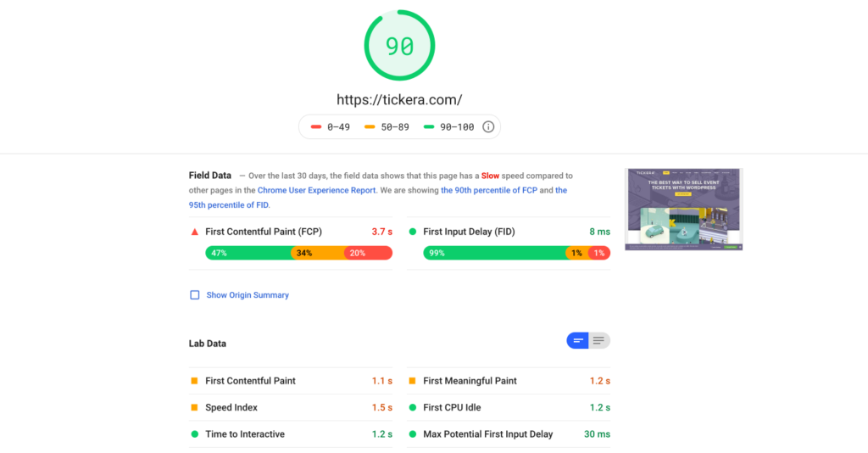Follow the 95th percentile of FID link
Viewport: 868px width, 453px height.
pos(377,198)
